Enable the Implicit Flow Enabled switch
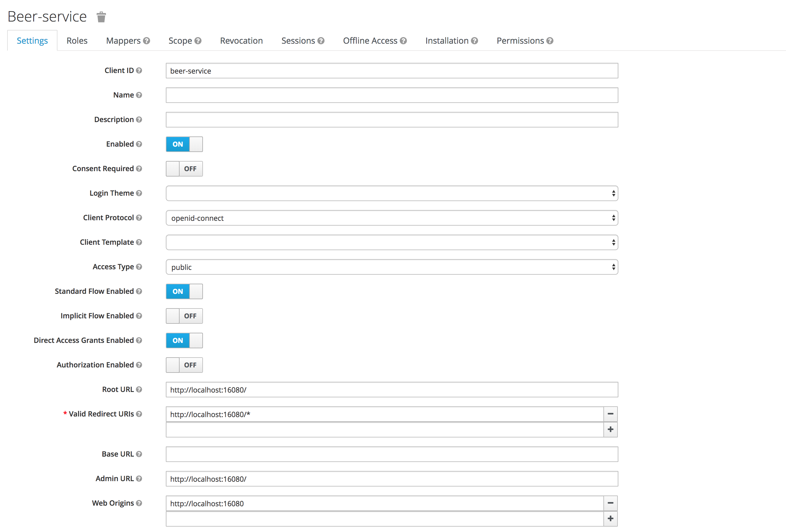 pos(184,316)
